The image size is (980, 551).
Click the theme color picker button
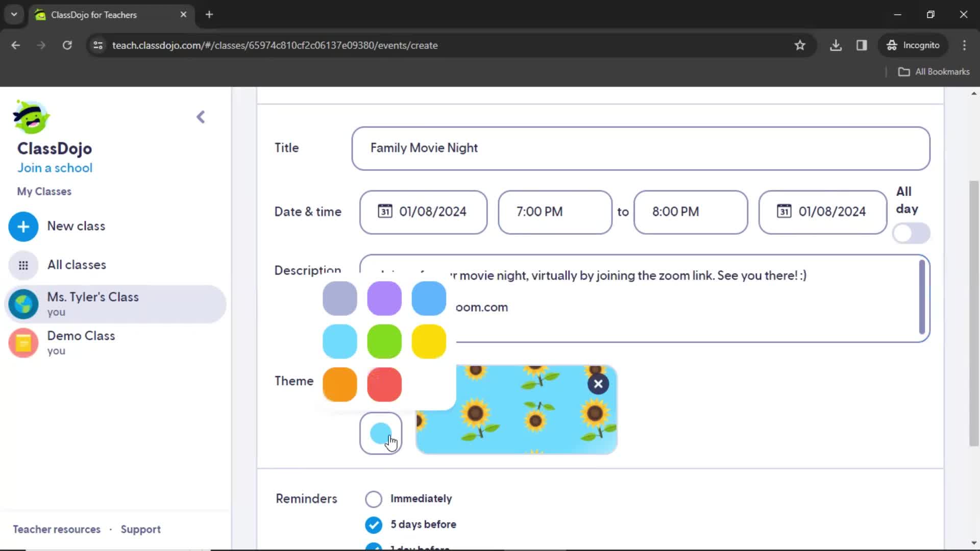pos(381,433)
